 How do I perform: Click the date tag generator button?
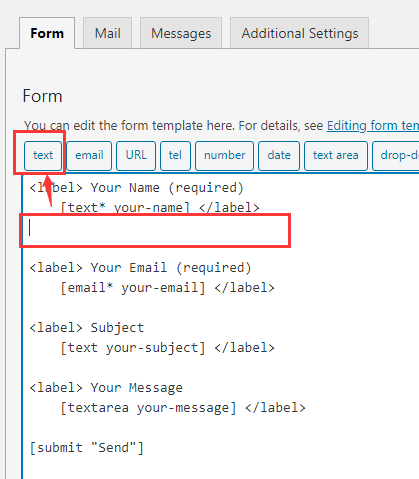[279, 155]
